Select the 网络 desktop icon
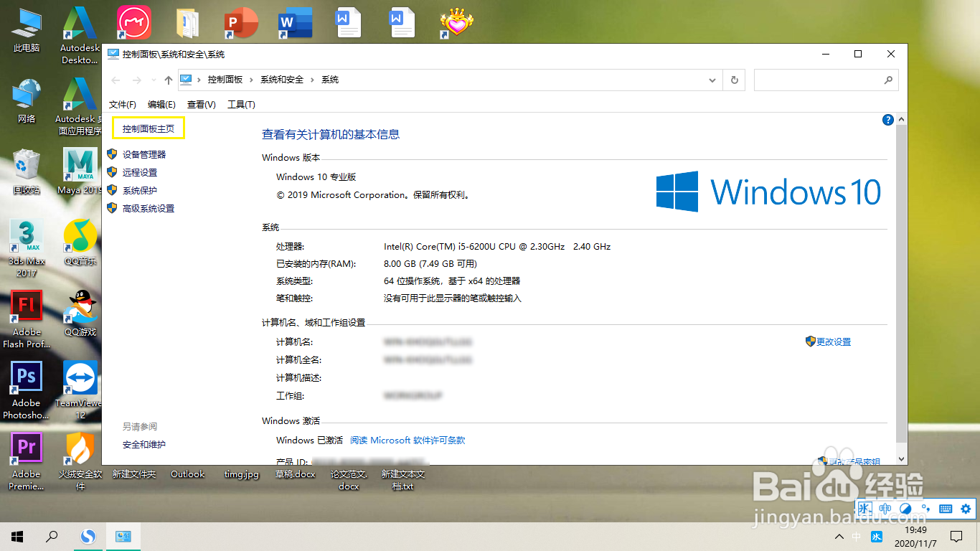980x551 pixels. click(27, 101)
